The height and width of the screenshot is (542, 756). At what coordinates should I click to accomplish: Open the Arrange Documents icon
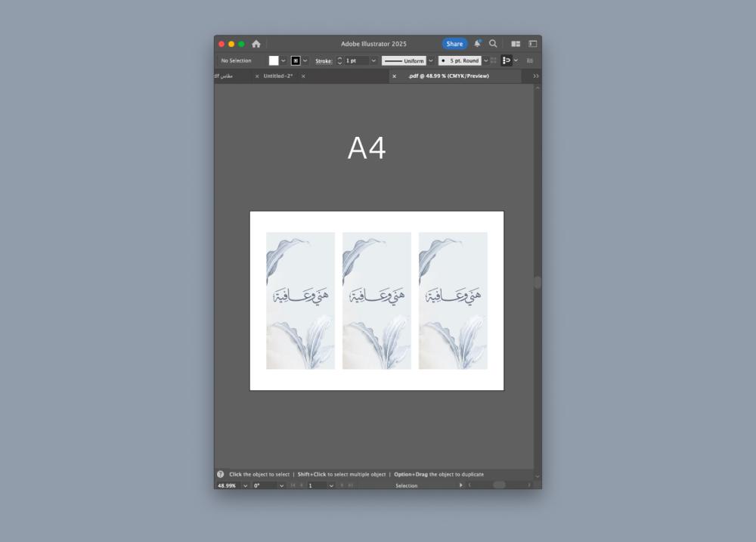click(516, 44)
